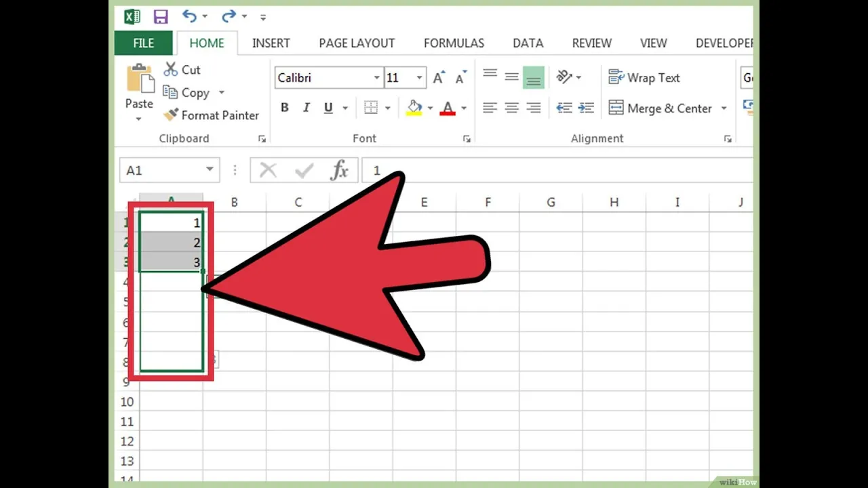Select the Format Painter tool
This screenshot has width=868, height=488.
click(x=212, y=115)
